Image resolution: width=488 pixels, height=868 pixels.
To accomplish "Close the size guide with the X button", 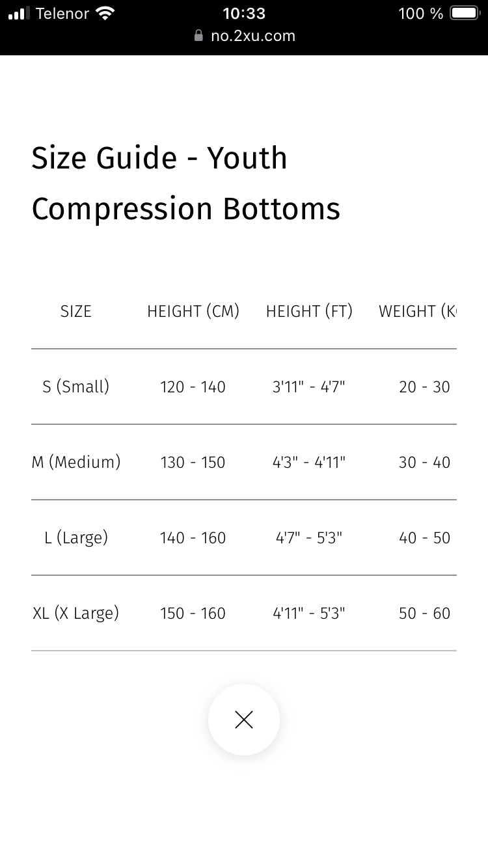I will coord(244,720).
